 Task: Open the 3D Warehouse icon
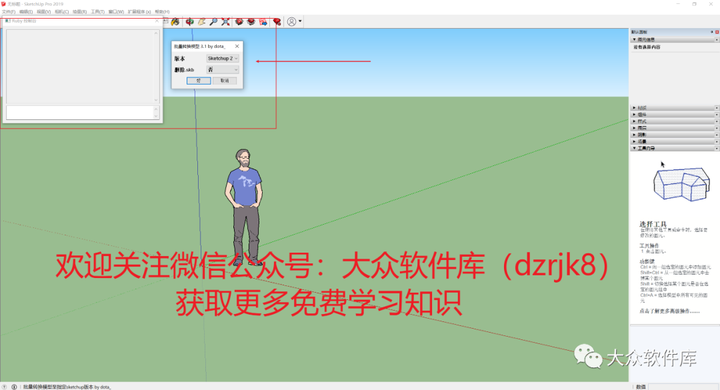tap(239, 22)
